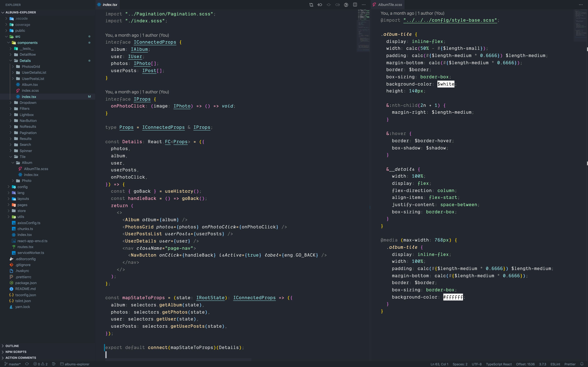Click the git compare changes icon
The width and height of the screenshot is (588, 367).
click(311, 5)
